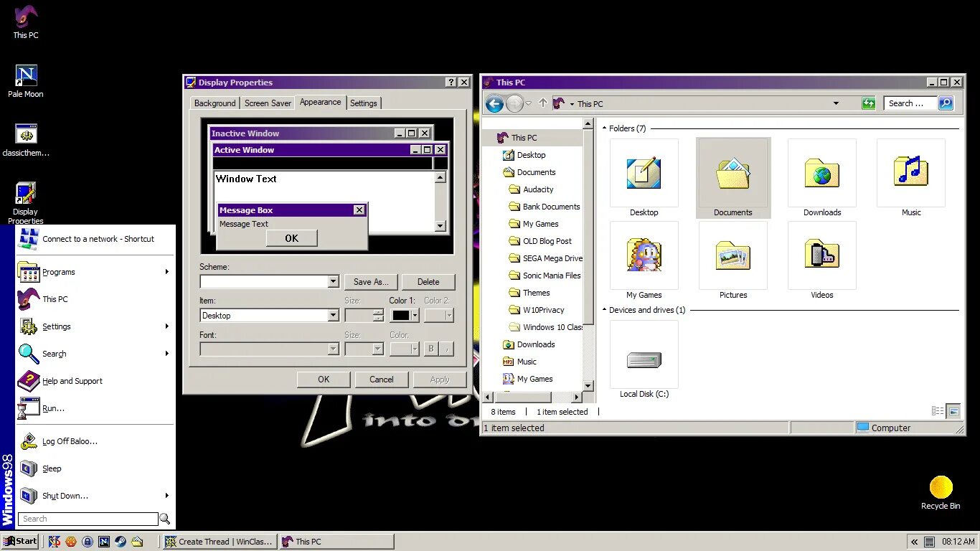Go up one level with the Up arrow

click(542, 103)
